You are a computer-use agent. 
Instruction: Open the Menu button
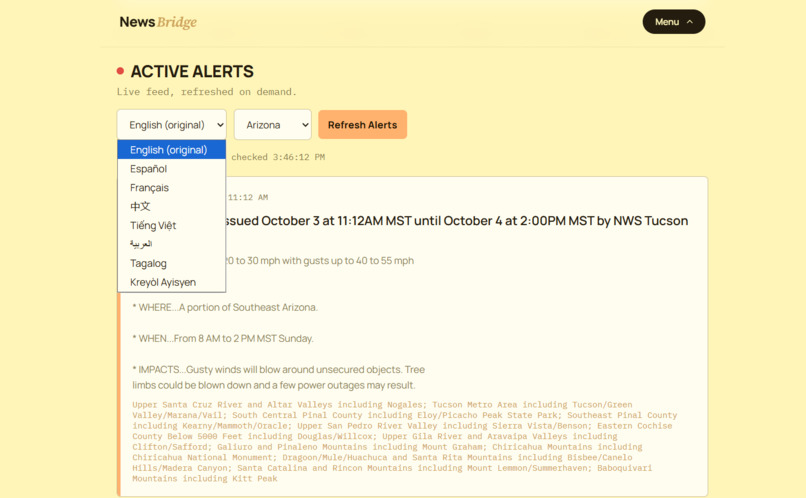(673, 22)
